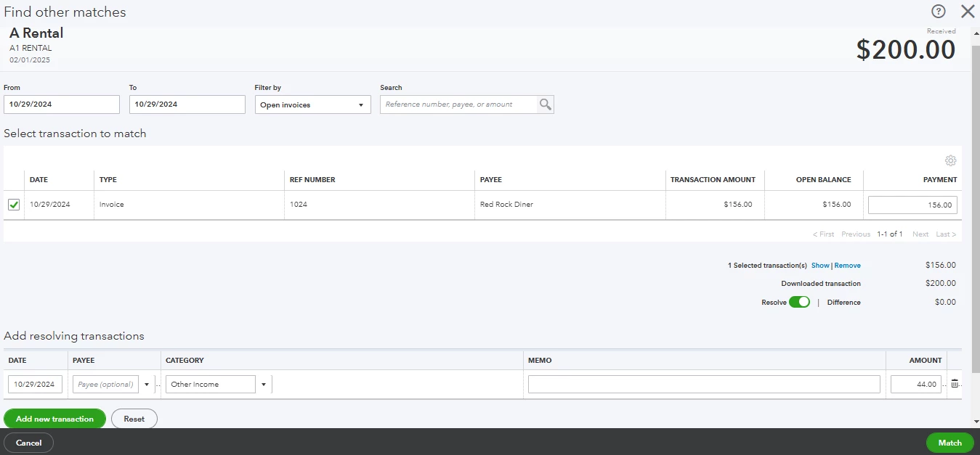Click Add new transaction button
Image resolution: width=980 pixels, height=455 pixels.
[54, 419]
